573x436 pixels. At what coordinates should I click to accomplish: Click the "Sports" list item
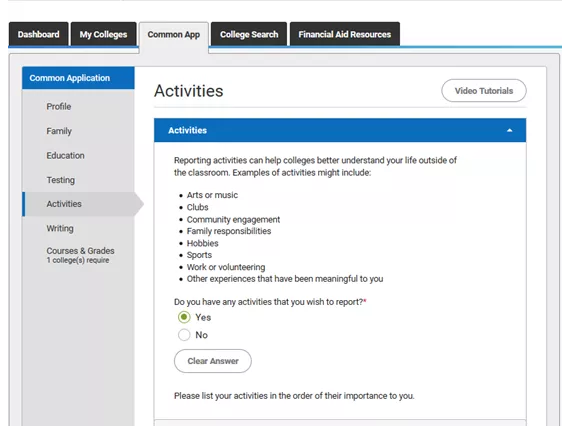coord(199,255)
